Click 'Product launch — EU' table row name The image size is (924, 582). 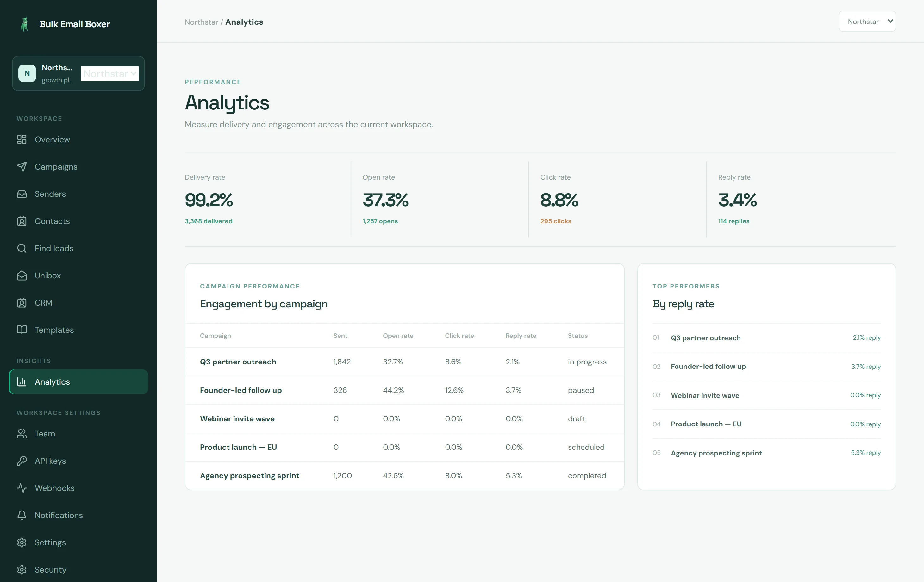238,447
